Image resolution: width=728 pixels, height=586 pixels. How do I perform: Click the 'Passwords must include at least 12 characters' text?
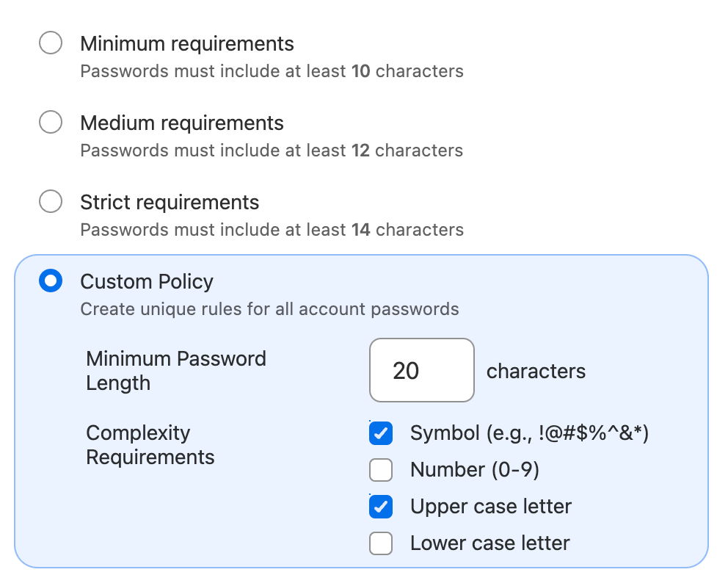[x=272, y=151]
